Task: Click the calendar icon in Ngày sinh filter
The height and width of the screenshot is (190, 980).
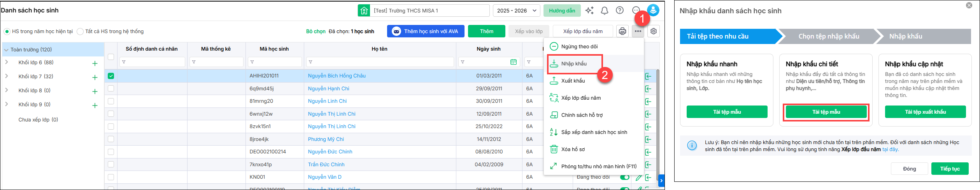Action: [513, 62]
